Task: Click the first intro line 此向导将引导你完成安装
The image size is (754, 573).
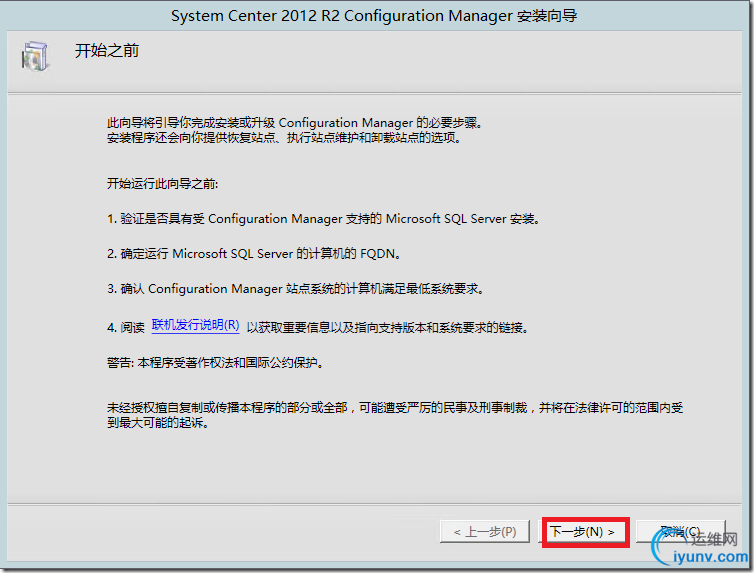Action: [294, 123]
